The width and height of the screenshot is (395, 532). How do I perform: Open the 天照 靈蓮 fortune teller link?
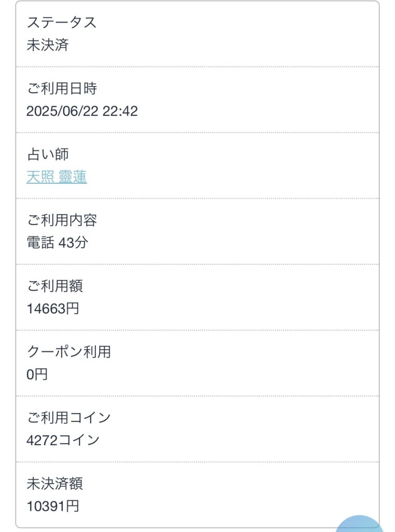click(57, 177)
